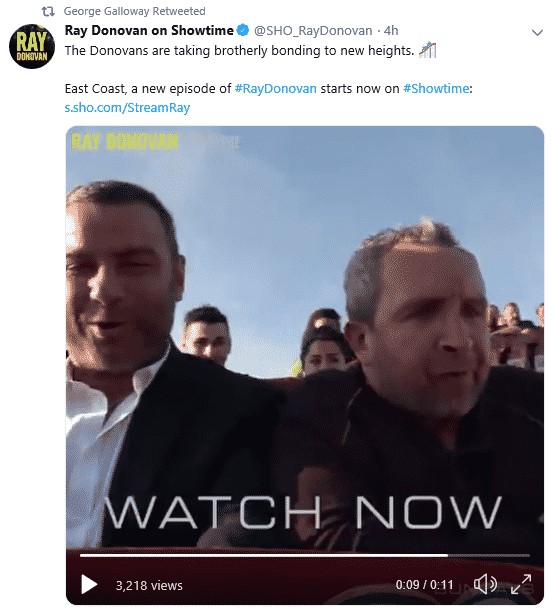The image size is (555, 614).
Task: Click the WATCH NOW overlay text
Action: coord(303,512)
